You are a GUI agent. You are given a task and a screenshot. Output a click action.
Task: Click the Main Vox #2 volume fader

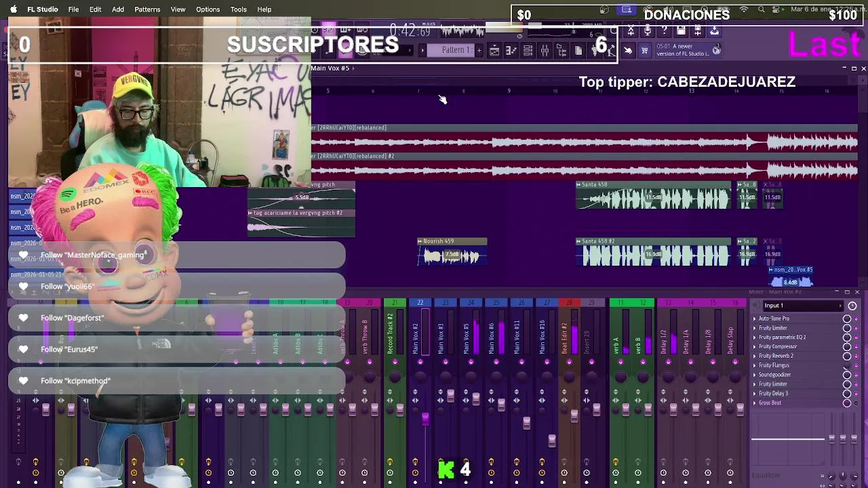click(x=425, y=419)
